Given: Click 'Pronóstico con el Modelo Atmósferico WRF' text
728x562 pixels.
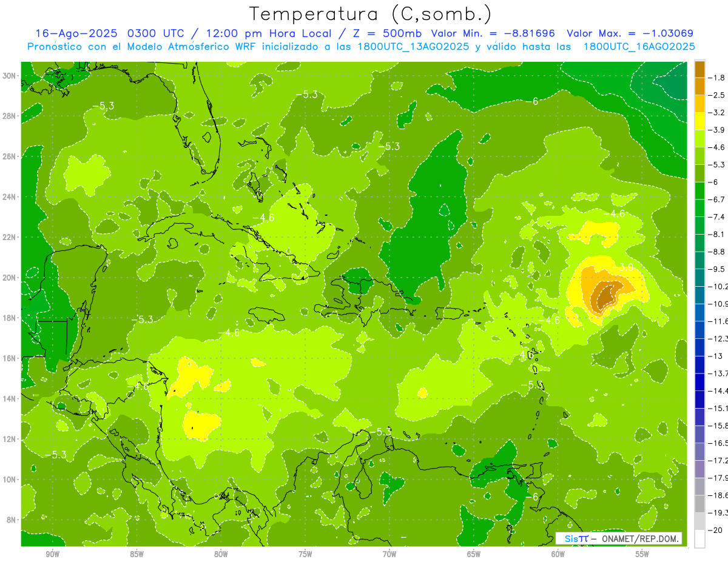Looking at the screenshot, I should click(x=142, y=47).
